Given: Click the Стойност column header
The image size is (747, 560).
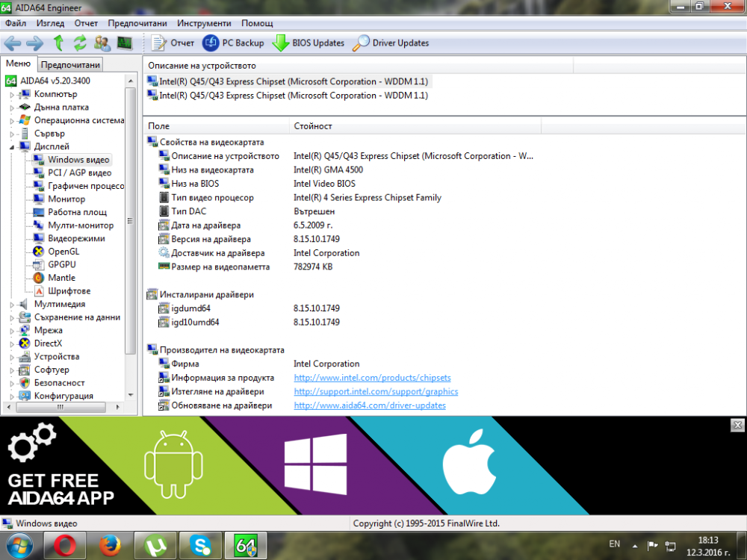Looking at the screenshot, I should pos(415,126).
